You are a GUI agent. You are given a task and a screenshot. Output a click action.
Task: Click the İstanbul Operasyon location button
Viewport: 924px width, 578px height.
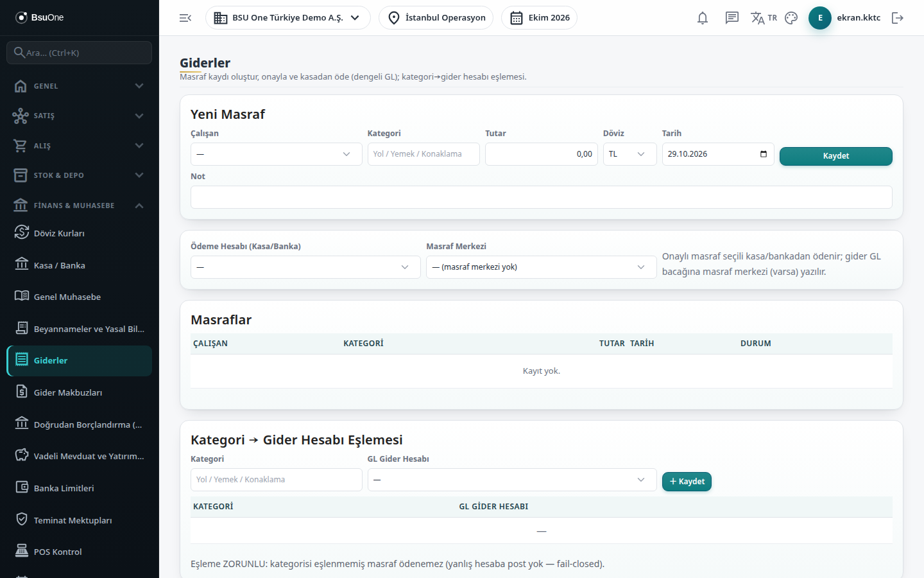click(x=436, y=18)
